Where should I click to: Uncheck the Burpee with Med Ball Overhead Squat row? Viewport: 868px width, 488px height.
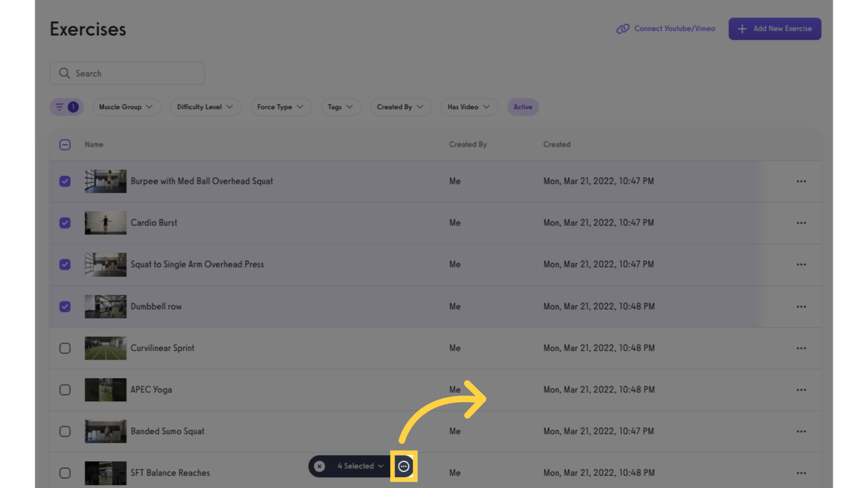[x=65, y=180]
